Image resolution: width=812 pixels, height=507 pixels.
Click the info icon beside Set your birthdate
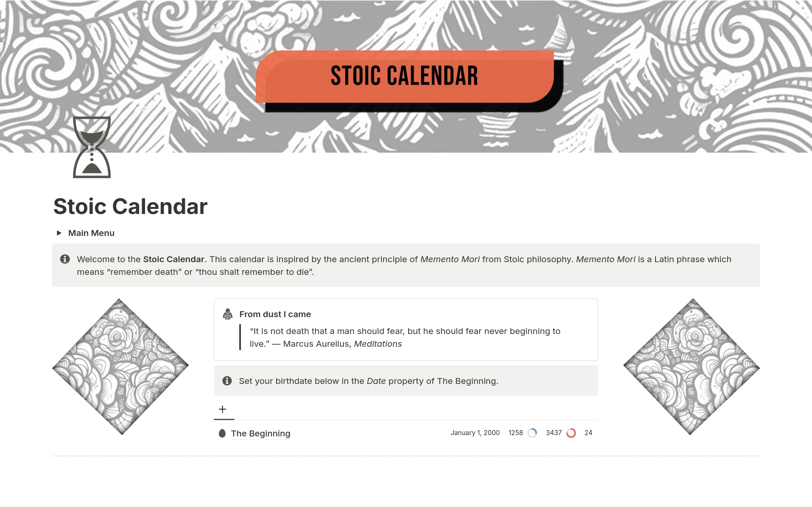coord(227,381)
